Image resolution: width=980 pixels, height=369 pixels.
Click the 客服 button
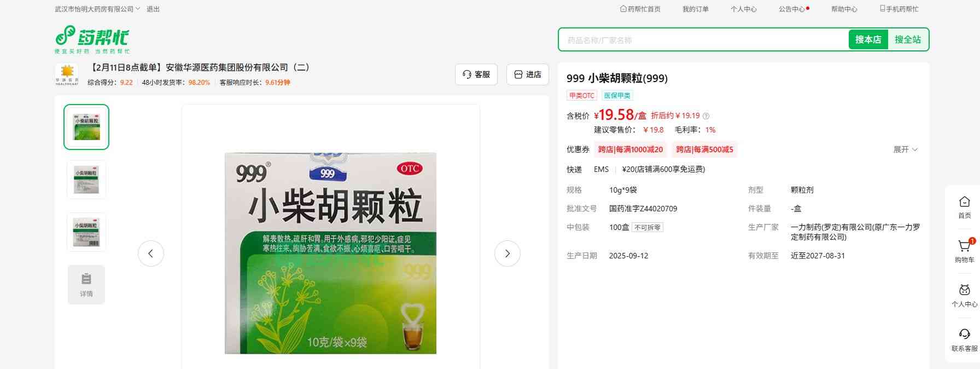click(476, 74)
